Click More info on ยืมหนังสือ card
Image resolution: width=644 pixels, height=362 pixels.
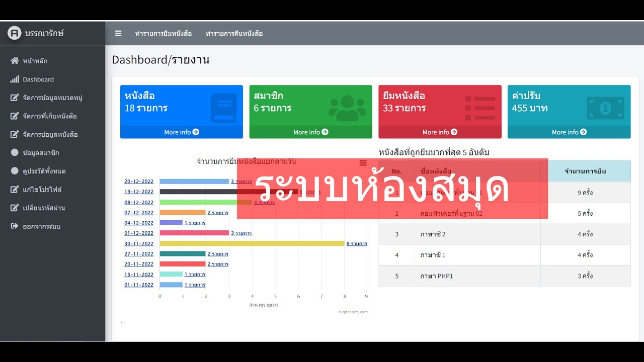[440, 132]
